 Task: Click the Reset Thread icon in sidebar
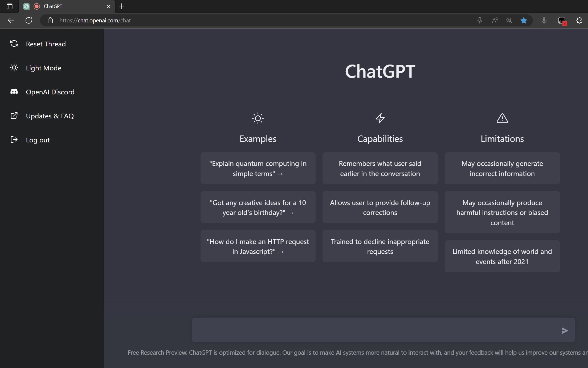pos(14,44)
